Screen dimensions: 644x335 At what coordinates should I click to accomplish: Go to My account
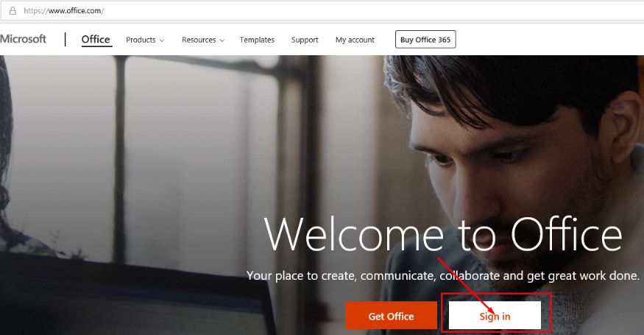pyautogui.click(x=355, y=40)
